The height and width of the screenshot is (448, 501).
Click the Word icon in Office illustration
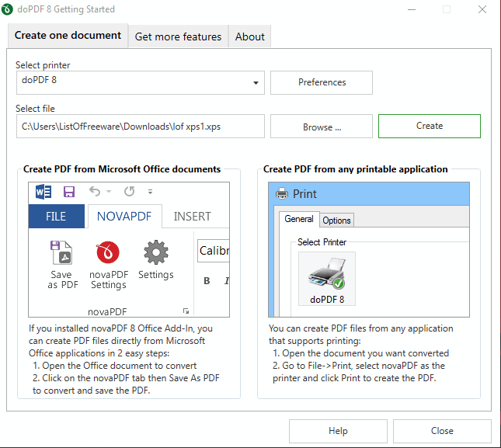click(x=43, y=192)
